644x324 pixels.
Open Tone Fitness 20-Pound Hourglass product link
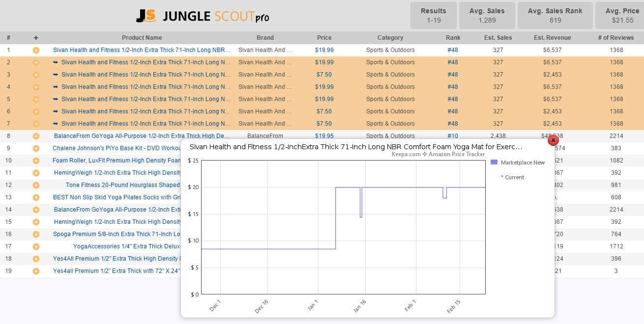click(123, 185)
